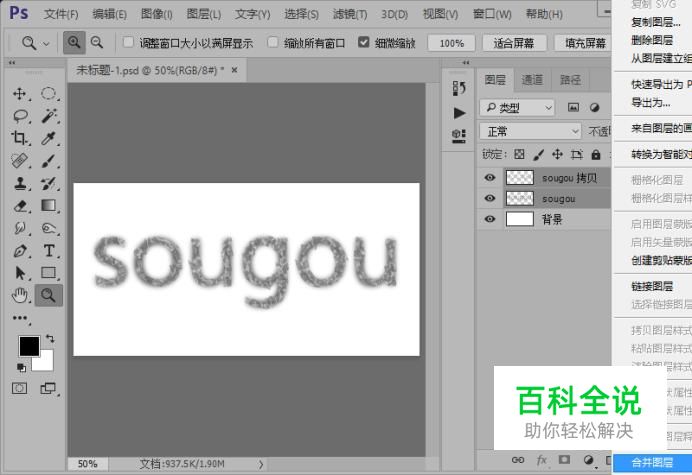Image resolution: width=692 pixels, height=475 pixels.
Task: Open the 正常 blend mode dropdown
Action: pos(530,131)
